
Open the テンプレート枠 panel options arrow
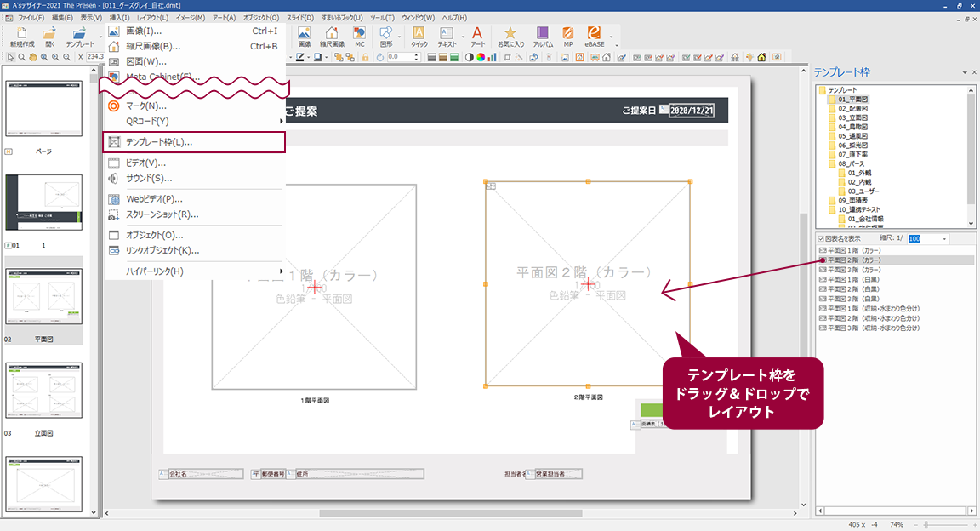965,72
